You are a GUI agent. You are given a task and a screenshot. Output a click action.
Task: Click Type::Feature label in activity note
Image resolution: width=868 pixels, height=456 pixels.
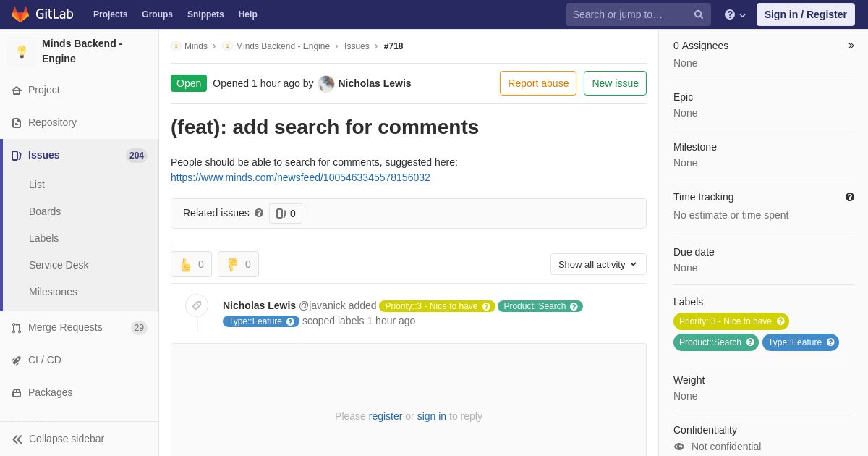point(261,321)
